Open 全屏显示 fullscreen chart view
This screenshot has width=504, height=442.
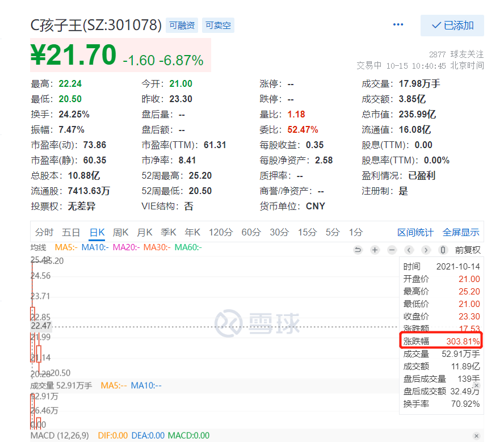pyautogui.click(x=460, y=232)
